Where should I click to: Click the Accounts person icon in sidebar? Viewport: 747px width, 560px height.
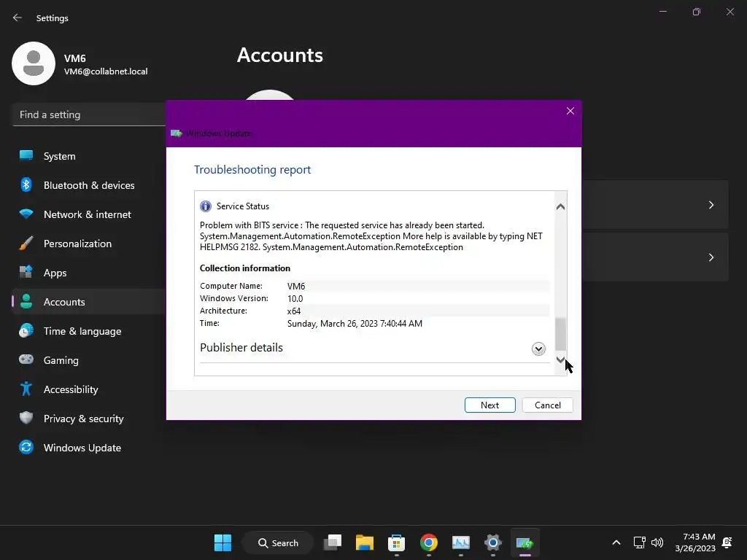click(26, 301)
